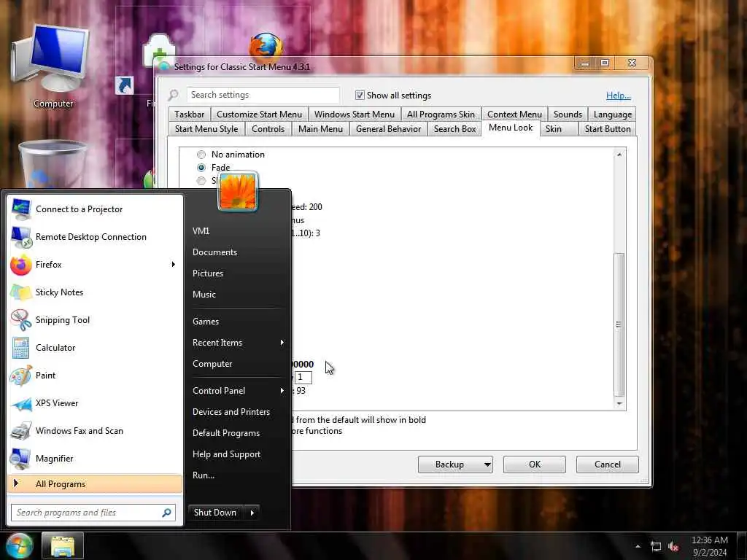Open Pictures from start menu
This screenshot has height=560, width=747.
pyautogui.click(x=208, y=273)
